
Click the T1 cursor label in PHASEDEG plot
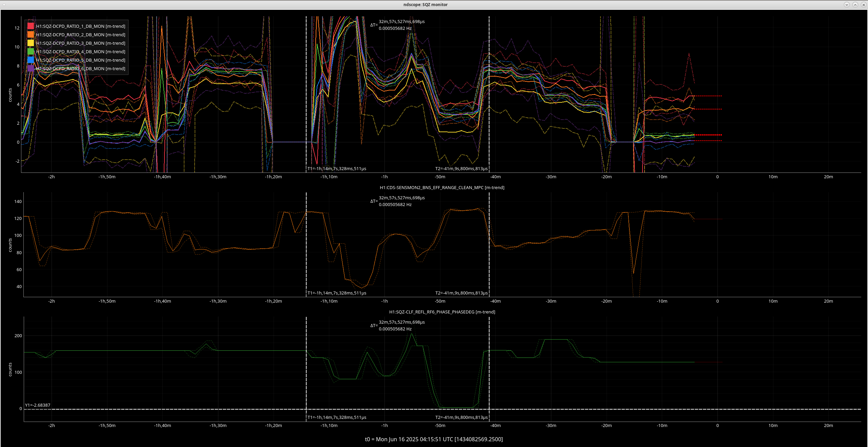[337, 417]
